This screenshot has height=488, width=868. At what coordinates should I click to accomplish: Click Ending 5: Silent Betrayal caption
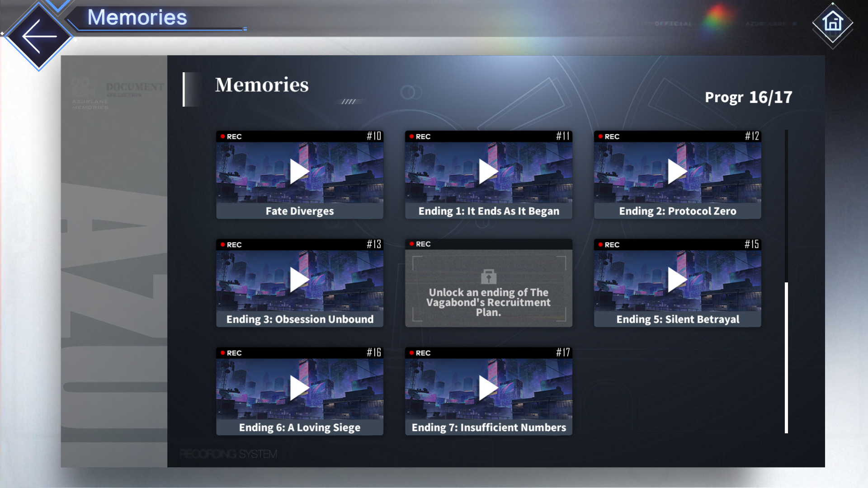(x=677, y=319)
